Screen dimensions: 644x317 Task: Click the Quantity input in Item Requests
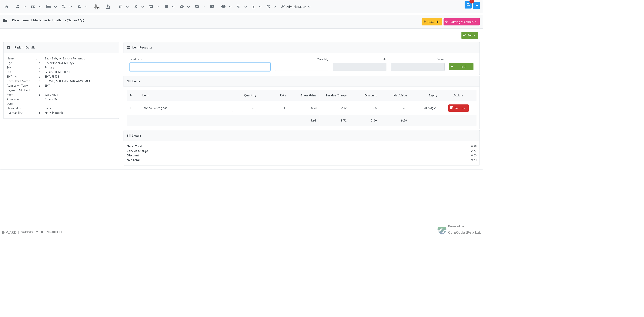click(302, 67)
